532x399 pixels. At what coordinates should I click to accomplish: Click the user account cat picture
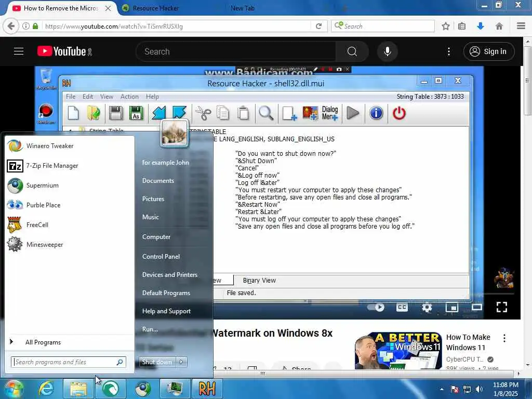pyautogui.click(x=175, y=132)
